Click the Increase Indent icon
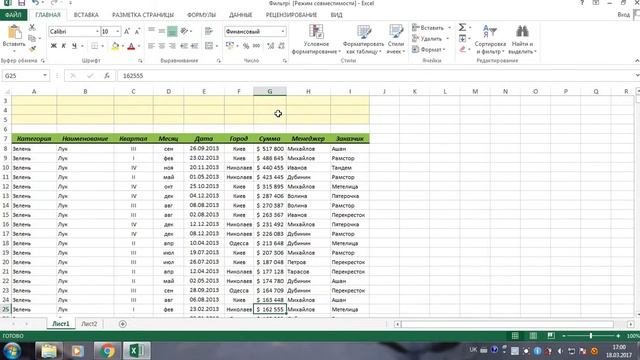This screenshot has width=640, height=360. point(195,46)
